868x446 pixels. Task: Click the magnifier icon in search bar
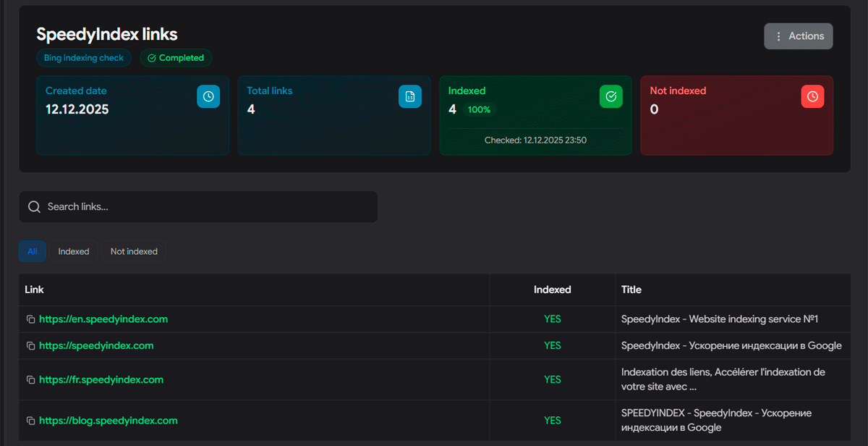[x=34, y=207]
